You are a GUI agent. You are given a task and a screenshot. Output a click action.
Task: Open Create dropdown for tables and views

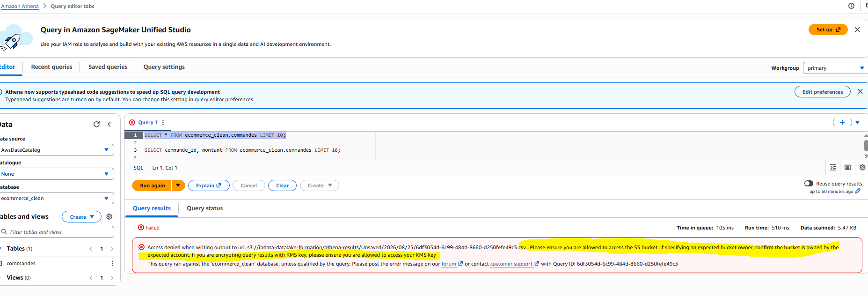click(81, 217)
